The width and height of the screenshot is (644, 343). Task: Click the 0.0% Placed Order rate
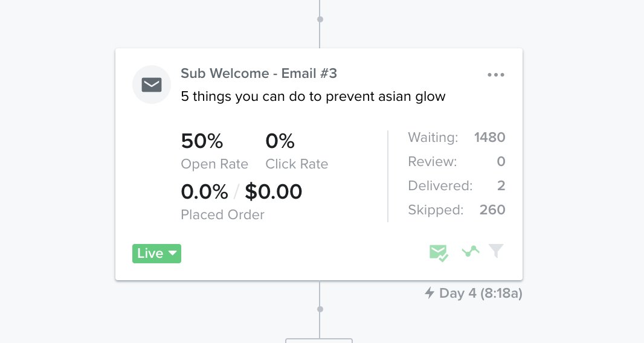click(204, 192)
